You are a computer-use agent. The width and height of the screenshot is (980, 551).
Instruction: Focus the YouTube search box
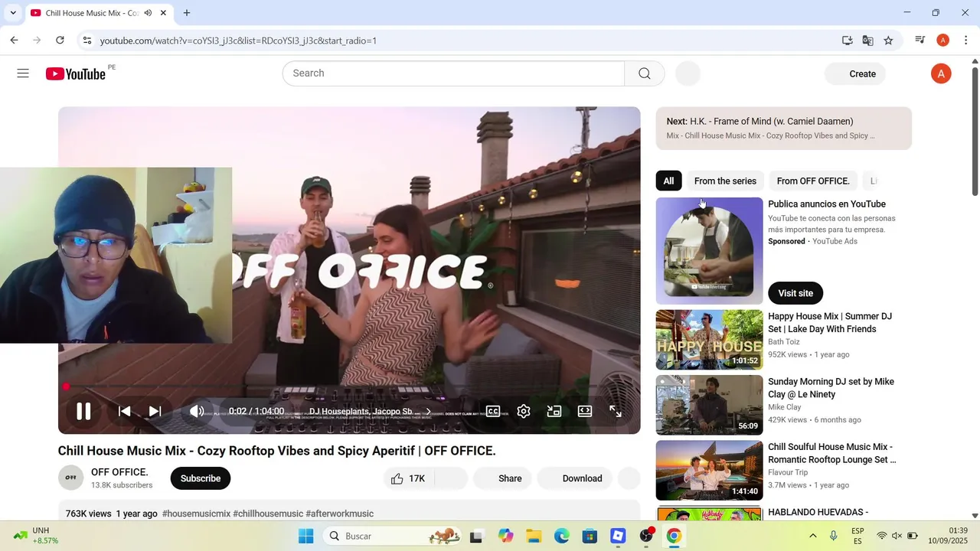point(453,73)
